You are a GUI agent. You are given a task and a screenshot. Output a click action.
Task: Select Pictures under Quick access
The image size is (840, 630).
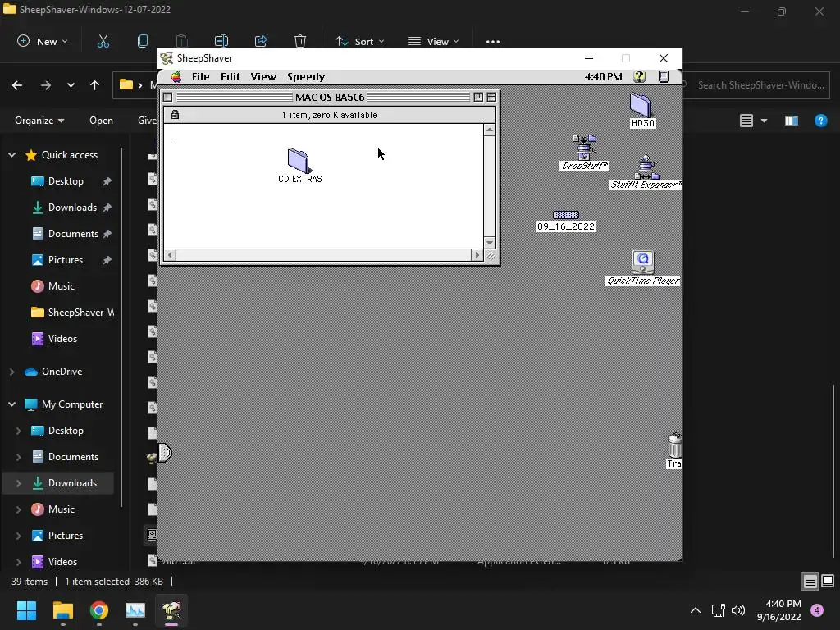[x=64, y=260]
